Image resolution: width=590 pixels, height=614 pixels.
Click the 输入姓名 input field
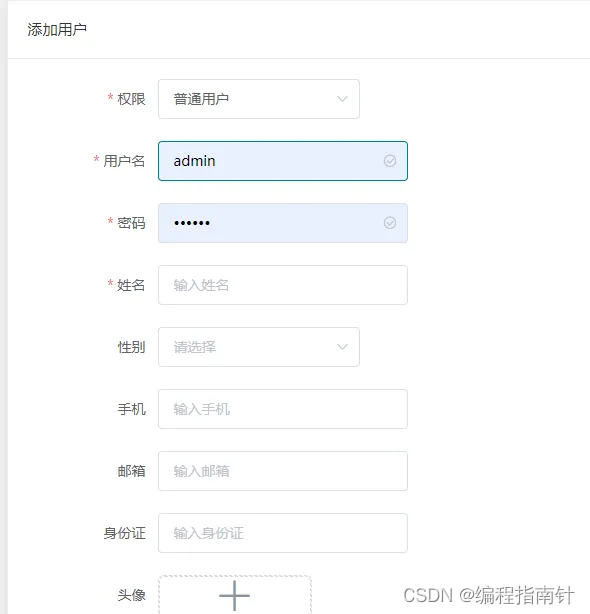coord(283,285)
